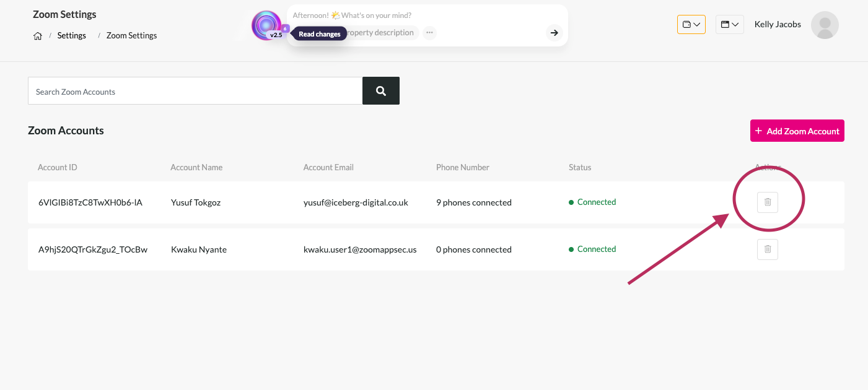This screenshot has width=868, height=390.
Task: Open Kelly Jacobs profile avatar
Action: [825, 25]
